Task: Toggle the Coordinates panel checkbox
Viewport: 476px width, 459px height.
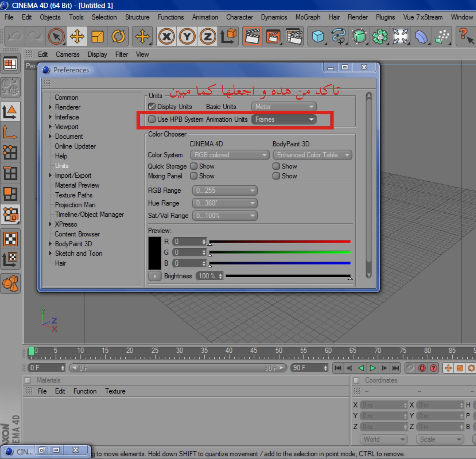Action: pos(356,380)
